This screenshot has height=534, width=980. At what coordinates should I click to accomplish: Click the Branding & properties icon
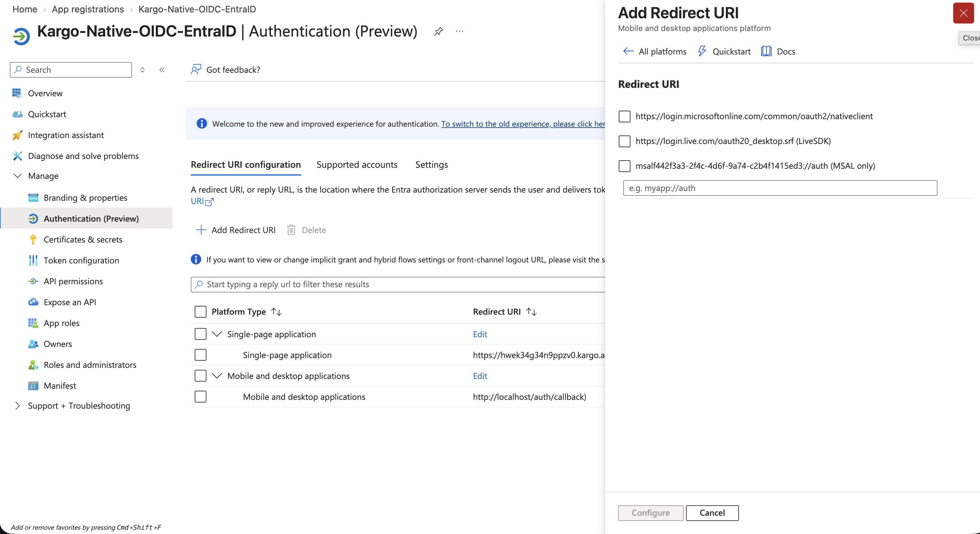point(33,197)
